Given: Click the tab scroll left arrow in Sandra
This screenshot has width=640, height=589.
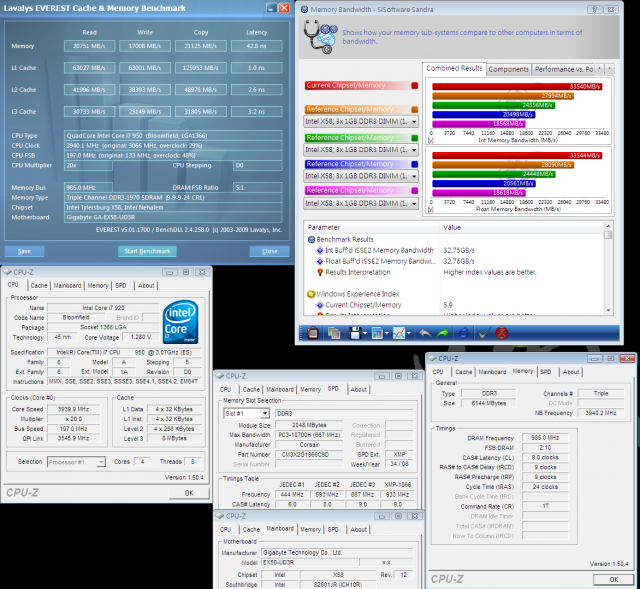Looking at the screenshot, I should pos(600,69).
